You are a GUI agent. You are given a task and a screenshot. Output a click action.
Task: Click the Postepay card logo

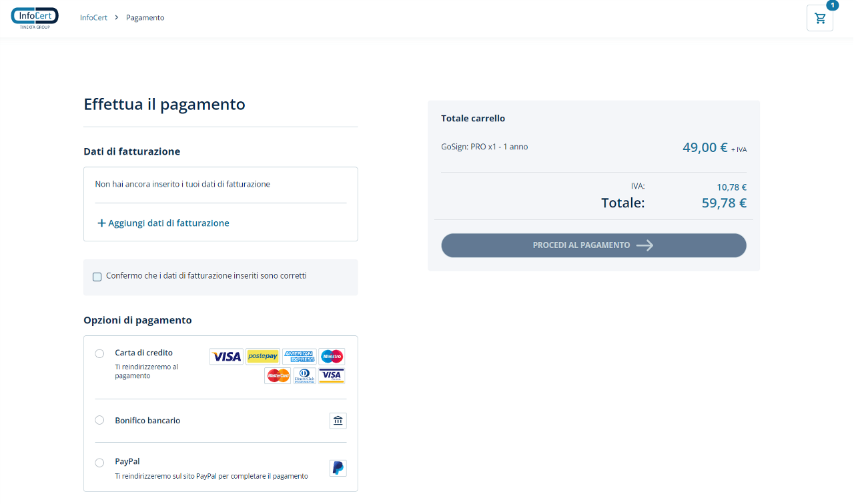263,357
